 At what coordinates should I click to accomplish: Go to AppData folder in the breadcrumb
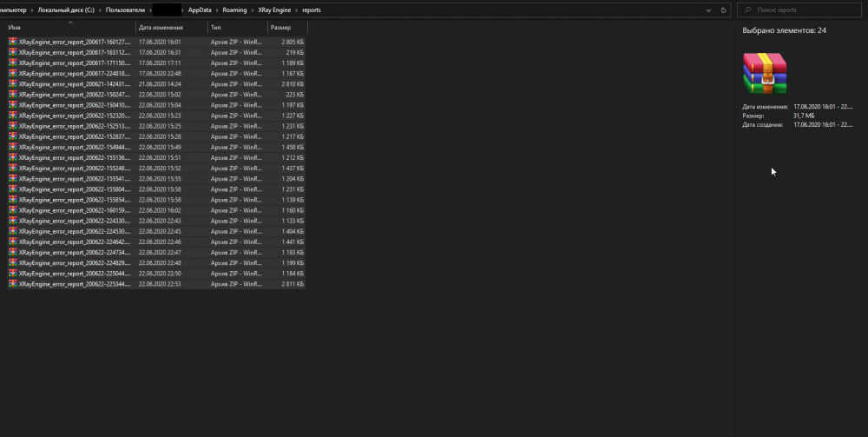200,10
